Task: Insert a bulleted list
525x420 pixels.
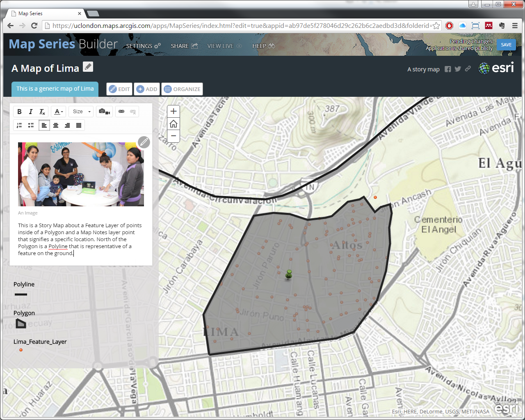Action: pos(31,125)
